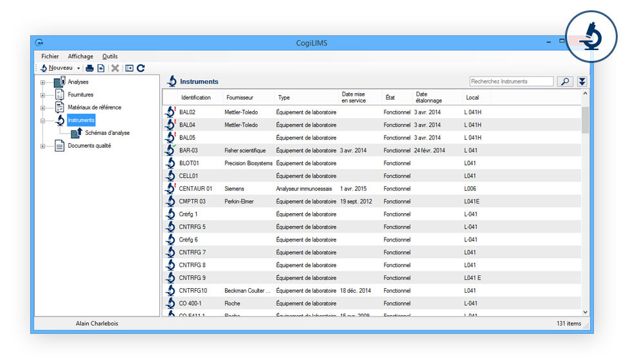The width and height of the screenshot is (637, 364).
Task: Expand the Documents qualité tree node
Action: (43, 146)
